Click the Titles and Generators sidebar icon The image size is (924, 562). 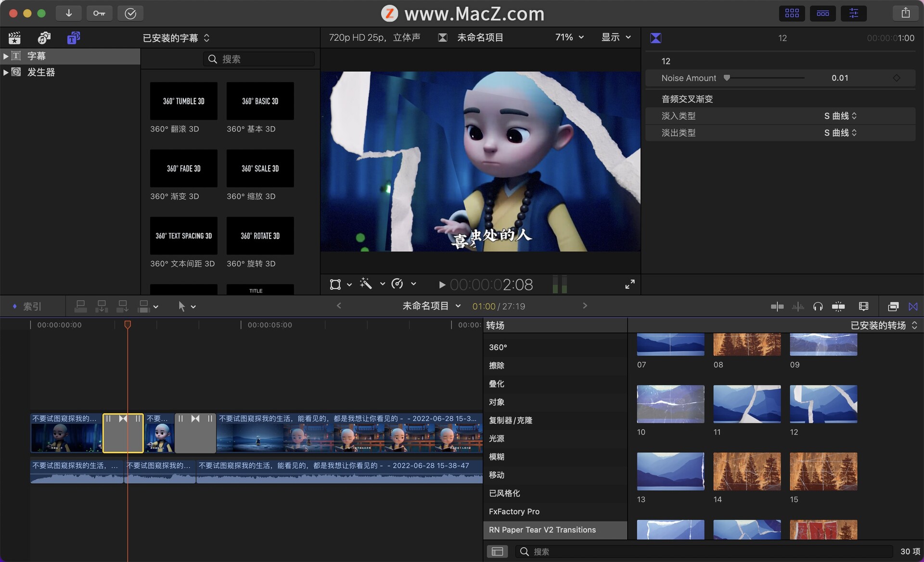coord(73,38)
